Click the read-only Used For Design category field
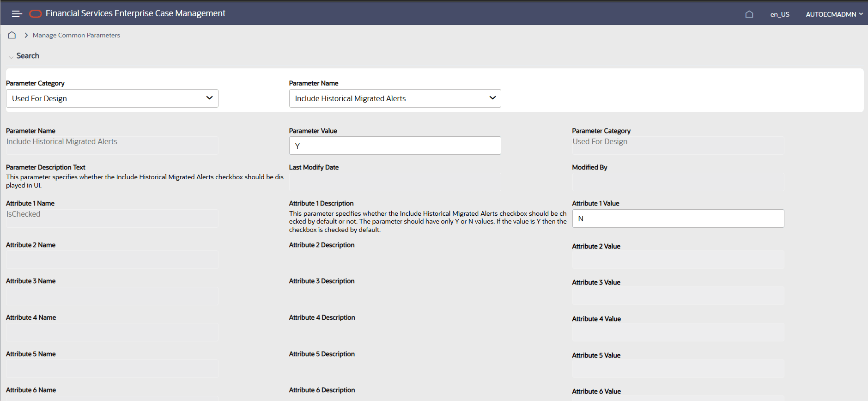The height and width of the screenshot is (401, 868). click(678, 145)
